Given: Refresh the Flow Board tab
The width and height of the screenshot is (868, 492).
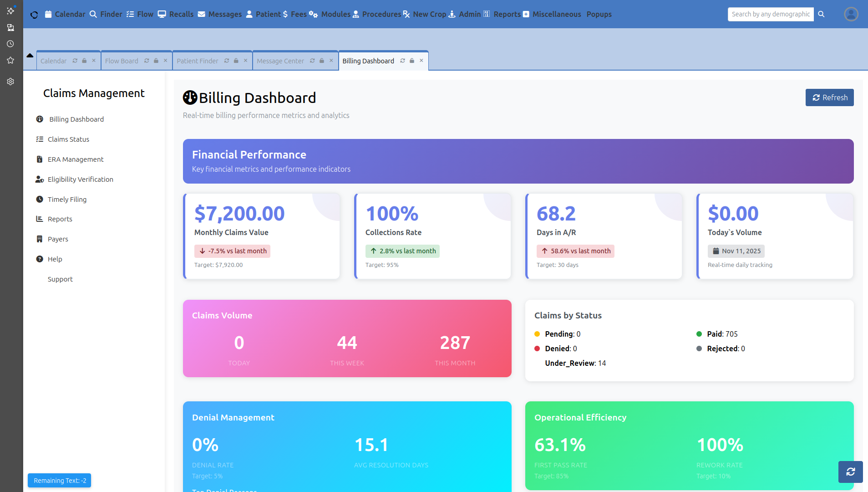Looking at the screenshot, I should coord(147,61).
